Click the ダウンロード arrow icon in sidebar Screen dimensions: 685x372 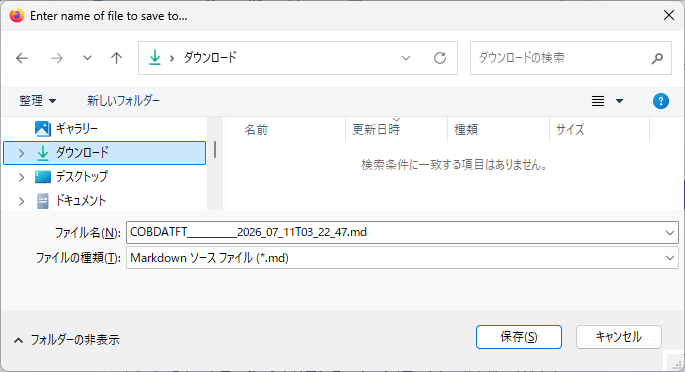pos(42,153)
